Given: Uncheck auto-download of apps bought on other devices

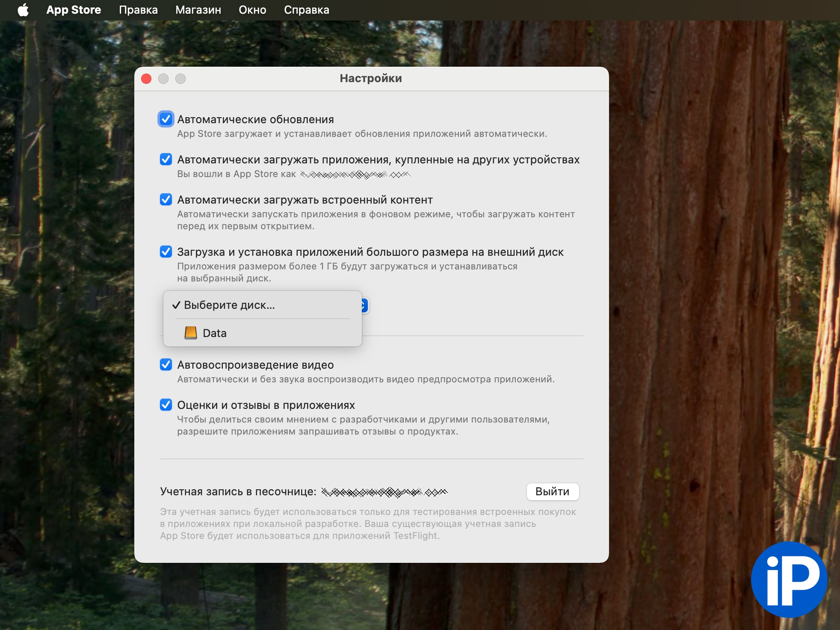Looking at the screenshot, I should click(166, 160).
